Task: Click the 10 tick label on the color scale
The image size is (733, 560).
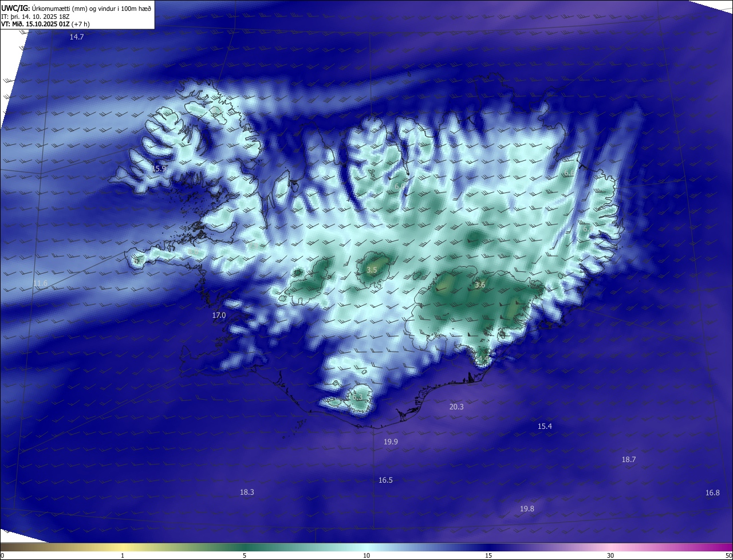Action: tap(366, 555)
